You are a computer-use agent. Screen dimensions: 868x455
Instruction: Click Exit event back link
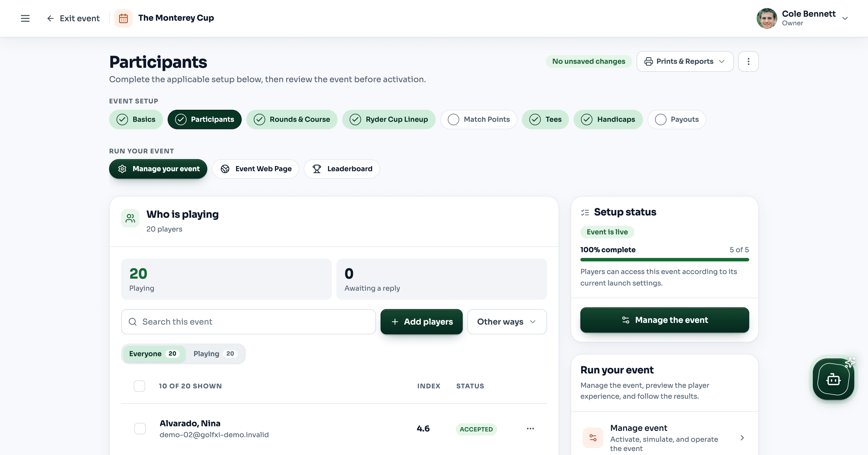pyautogui.click(x=73, y=18)
